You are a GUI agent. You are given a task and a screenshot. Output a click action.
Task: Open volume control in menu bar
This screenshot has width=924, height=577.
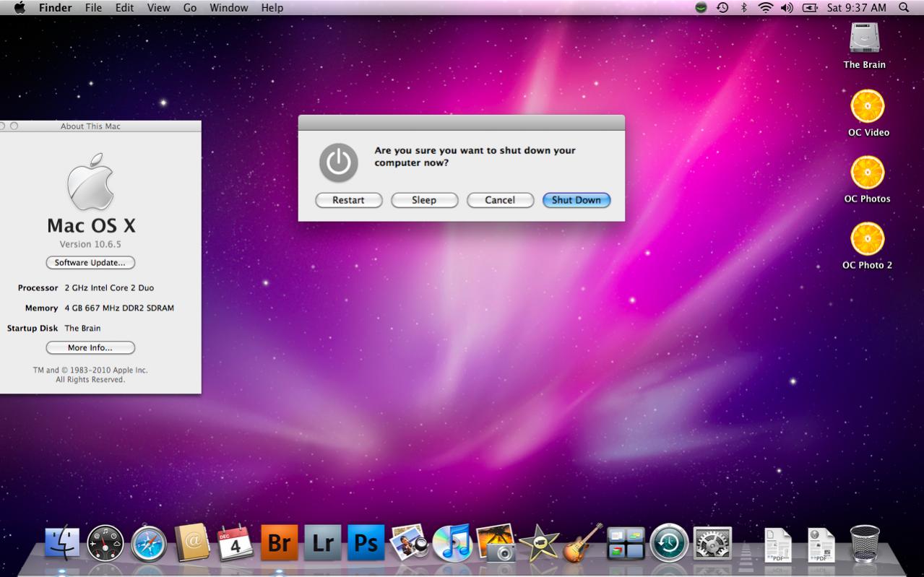(787, 7)
